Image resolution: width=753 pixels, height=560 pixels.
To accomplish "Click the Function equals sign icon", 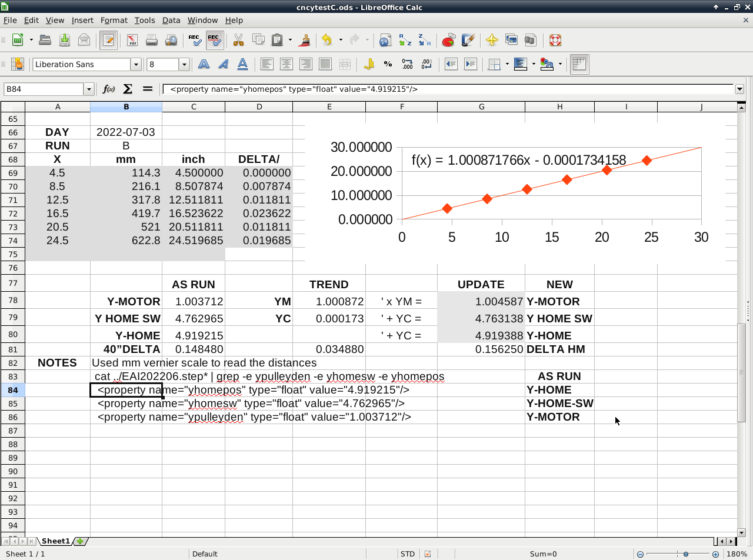I will pyautogui.click(x=148, y=89).
